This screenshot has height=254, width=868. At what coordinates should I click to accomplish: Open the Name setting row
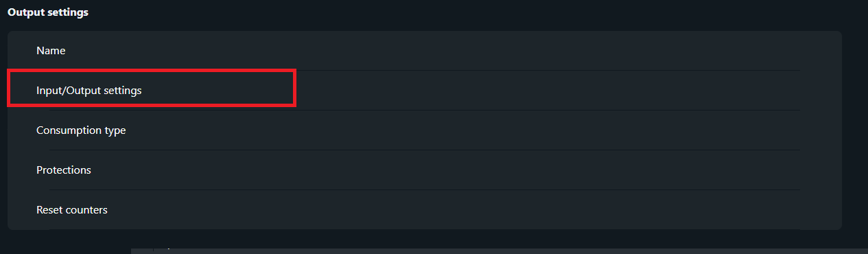point(424,51)
